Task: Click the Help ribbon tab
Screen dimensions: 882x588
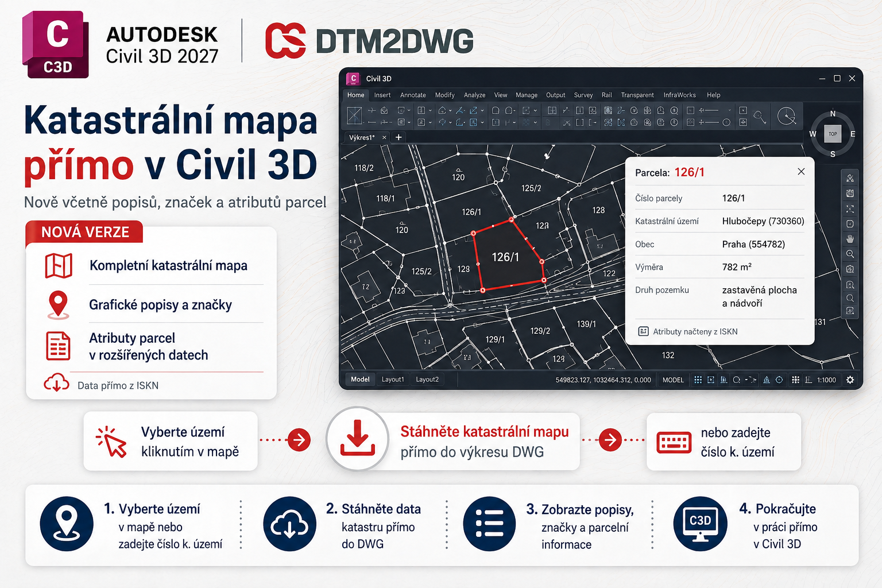Action: (x=713, y=95)
